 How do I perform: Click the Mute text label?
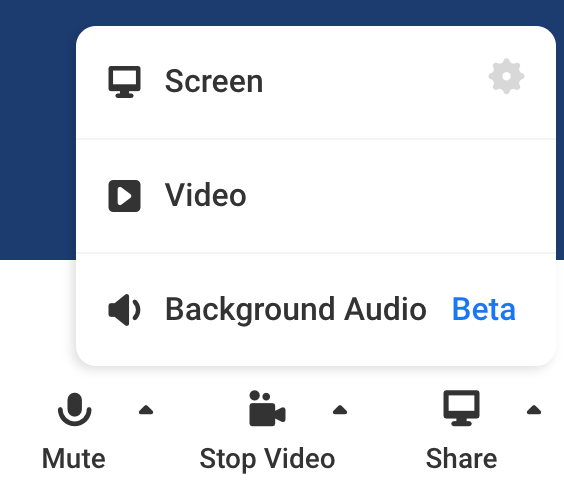click(74, 458)
